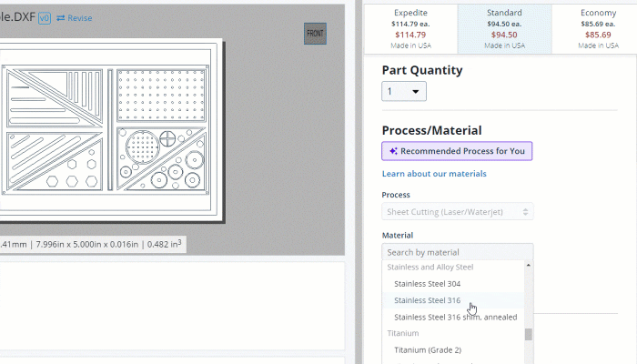Screen dimensions: 637x364
Task: Select the Expedite pricing option
Action: click(x=410, y=29)
